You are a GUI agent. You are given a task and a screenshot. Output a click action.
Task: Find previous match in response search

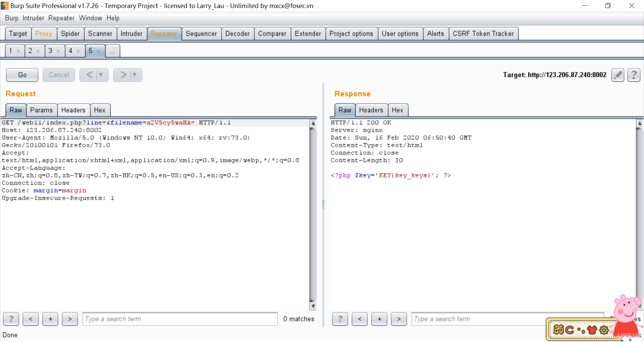(x=360, y=319)
